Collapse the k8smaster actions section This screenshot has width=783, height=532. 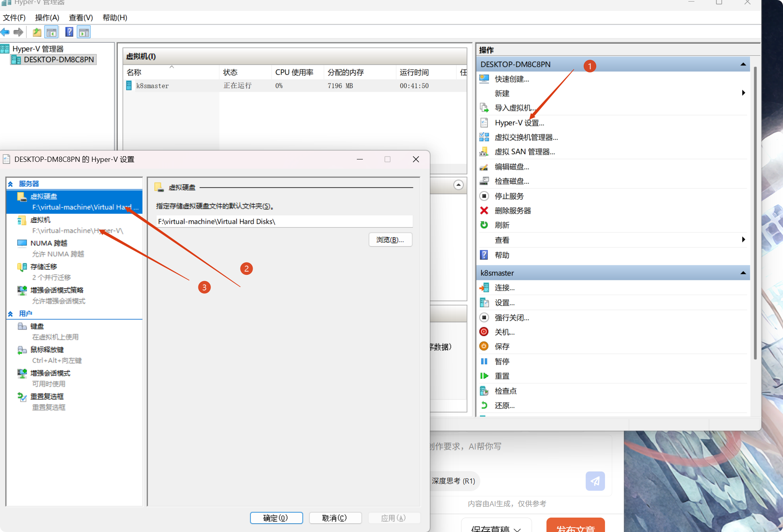(743, 273)
